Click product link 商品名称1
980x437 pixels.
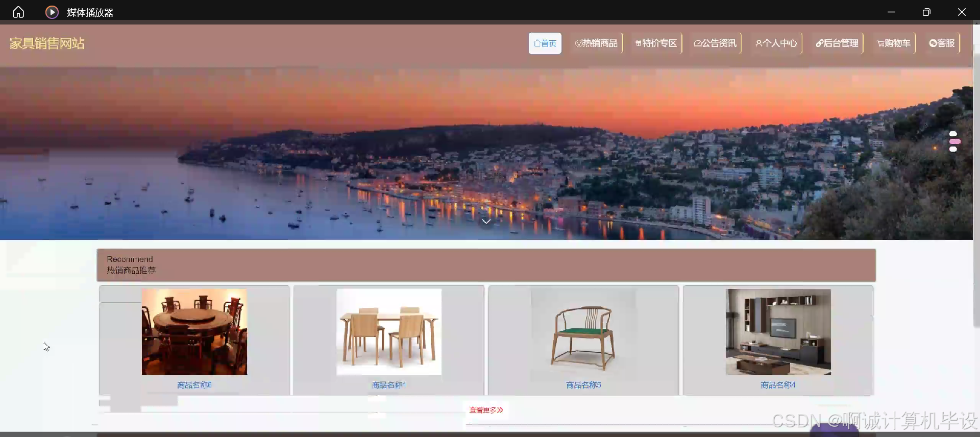coord(389,385)
